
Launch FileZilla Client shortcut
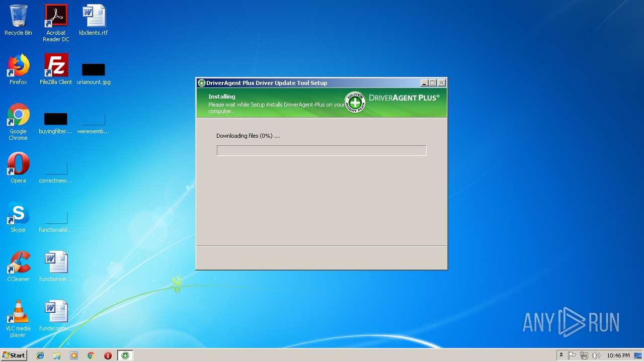pyautogui.click(x=56, y=69)
